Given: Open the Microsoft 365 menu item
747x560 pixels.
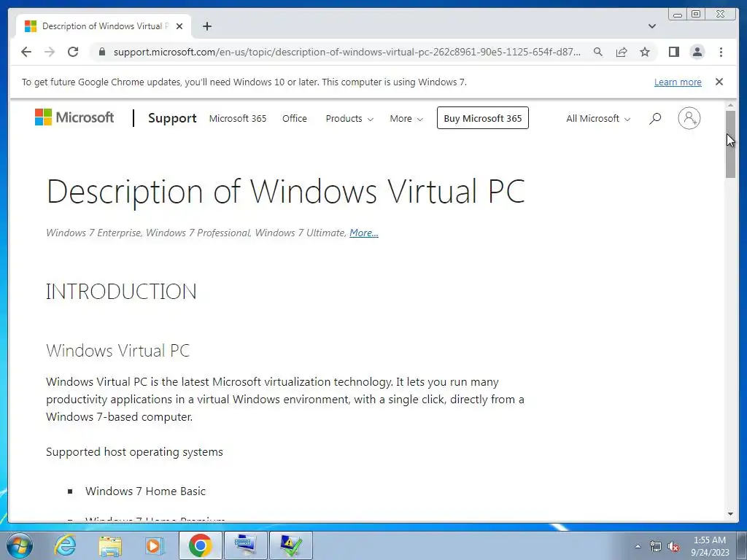Looking at the screenshot, I should pyautogui.click(x=238, y=118).
